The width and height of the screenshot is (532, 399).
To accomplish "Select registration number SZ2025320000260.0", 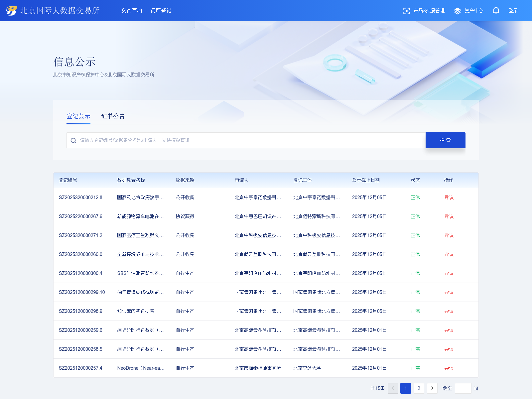I will (80, 254).
